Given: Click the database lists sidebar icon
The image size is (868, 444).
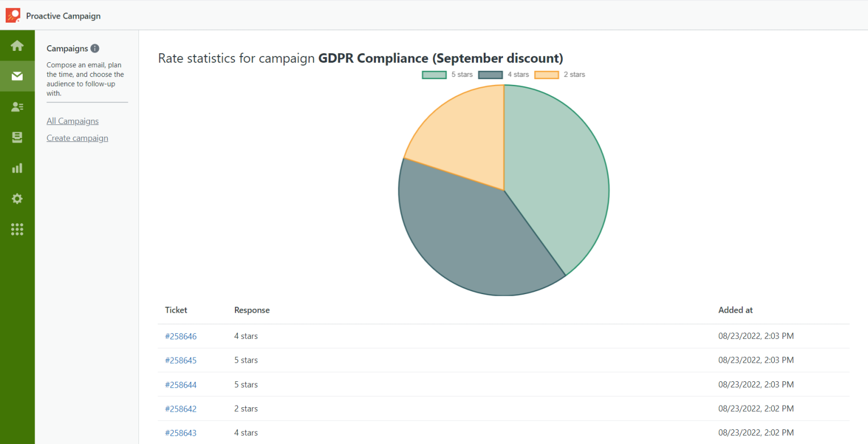Looking at the screenshot, I should (17, 137).
